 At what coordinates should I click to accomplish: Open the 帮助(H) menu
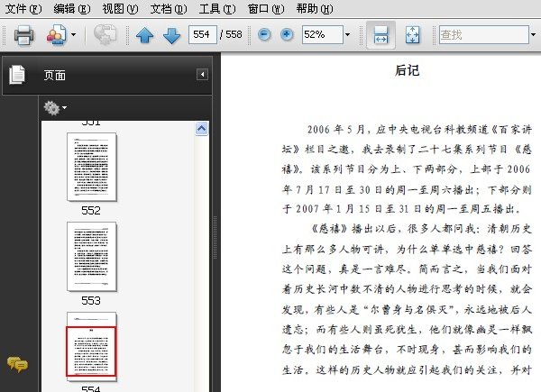coord(315,9)
